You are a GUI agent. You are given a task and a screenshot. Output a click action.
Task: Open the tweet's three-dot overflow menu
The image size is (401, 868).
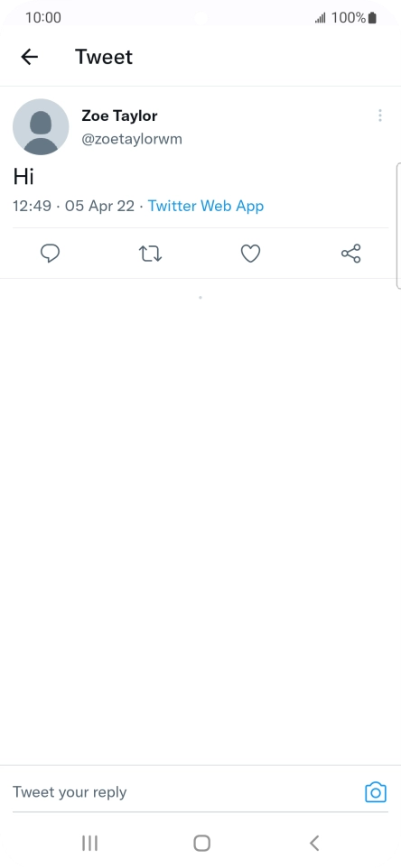380,115
